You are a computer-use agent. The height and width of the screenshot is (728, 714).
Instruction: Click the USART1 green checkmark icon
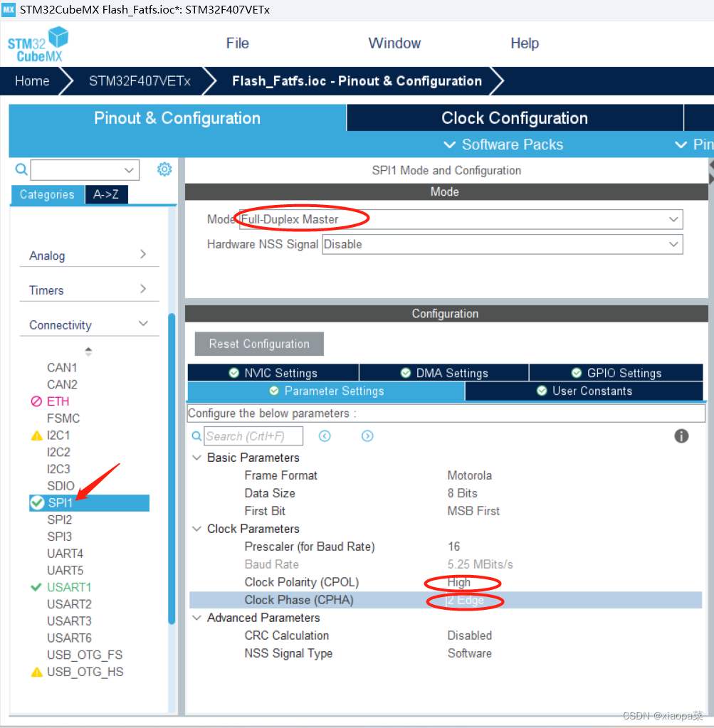point(36,587)
